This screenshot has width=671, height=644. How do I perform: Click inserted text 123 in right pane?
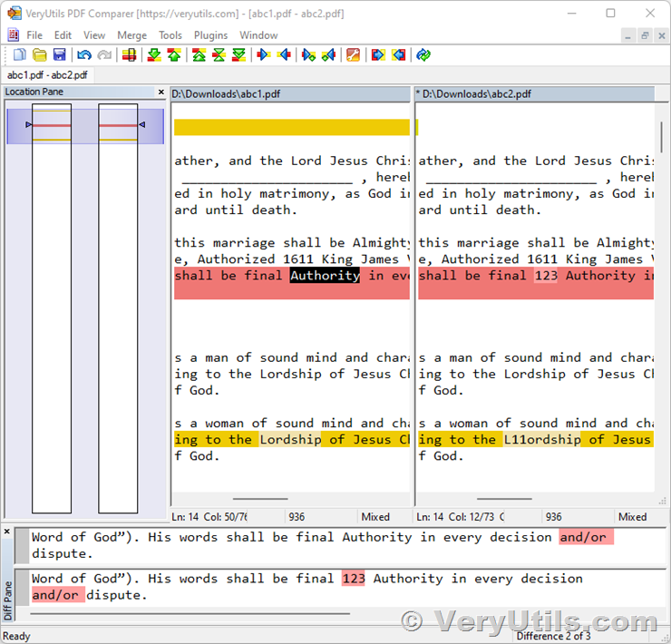click(x=546, y=276)
